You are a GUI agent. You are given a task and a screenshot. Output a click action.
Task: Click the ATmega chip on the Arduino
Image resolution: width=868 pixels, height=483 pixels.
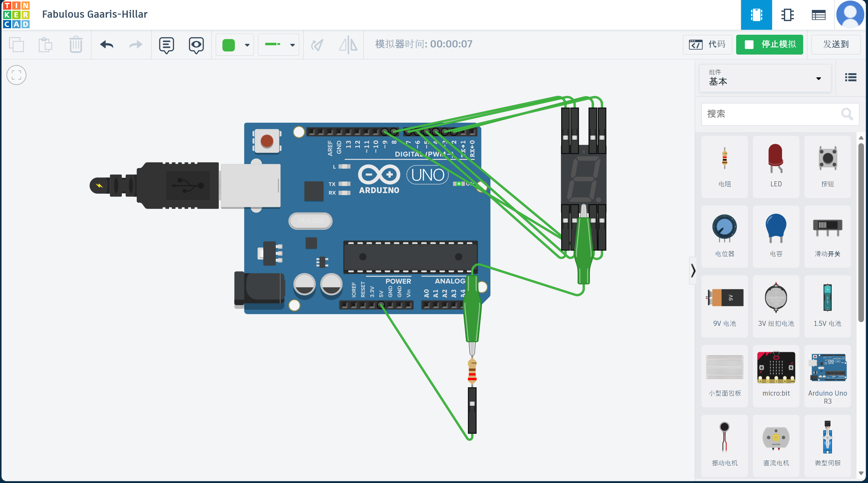tap(410, 257)
